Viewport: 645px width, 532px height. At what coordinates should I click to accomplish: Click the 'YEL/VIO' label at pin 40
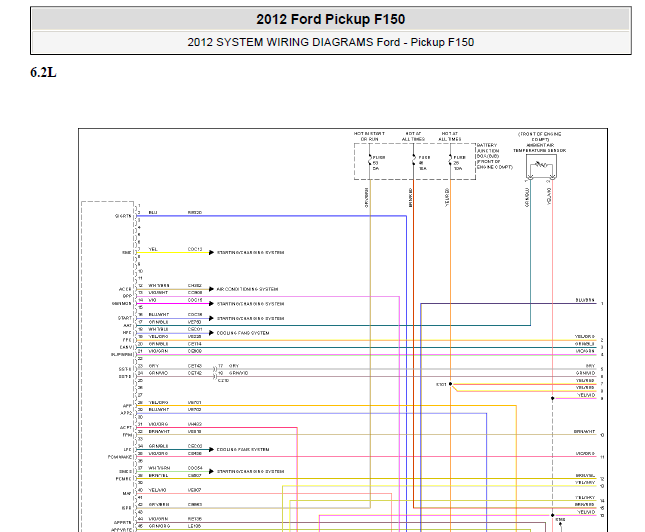tap(158, 490)
